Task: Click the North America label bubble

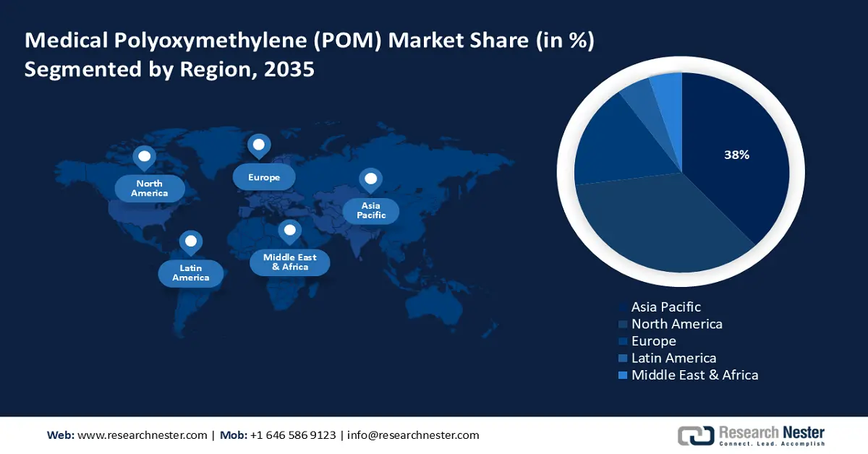Action: pyautogui.click(x=150, y=189)
